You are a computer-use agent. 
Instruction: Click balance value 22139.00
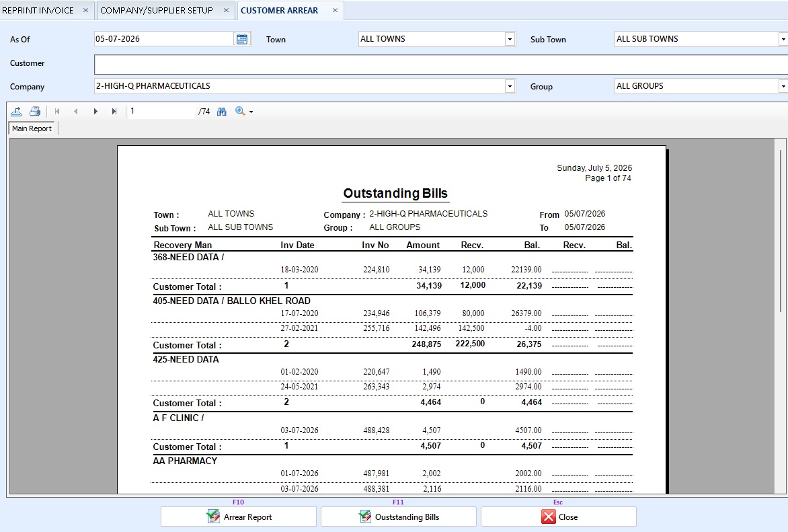pyautogui.click(x=526, y=270)
